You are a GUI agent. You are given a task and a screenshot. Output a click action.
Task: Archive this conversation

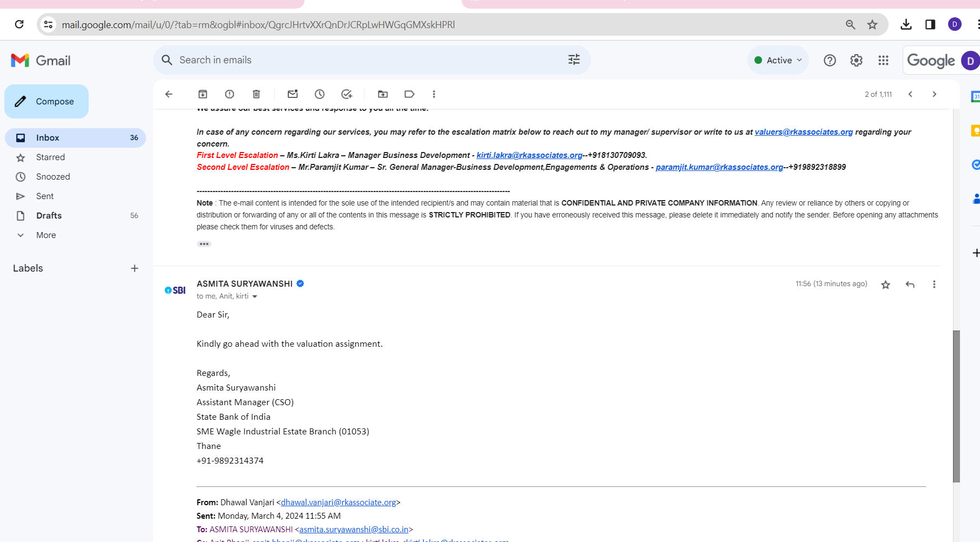203,94
